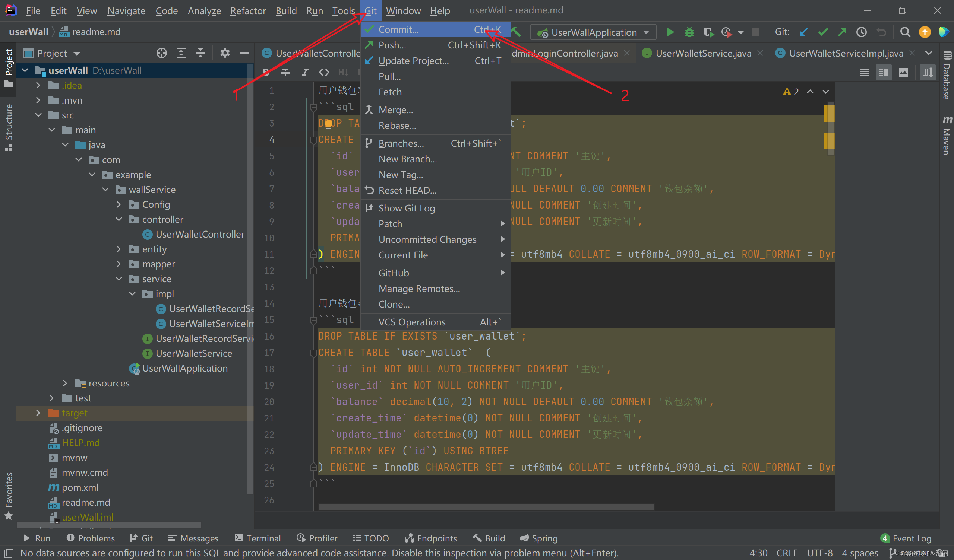Open Project view selector dropdown
This screenshot has height=560, width=954.
[x=52, y=53]
